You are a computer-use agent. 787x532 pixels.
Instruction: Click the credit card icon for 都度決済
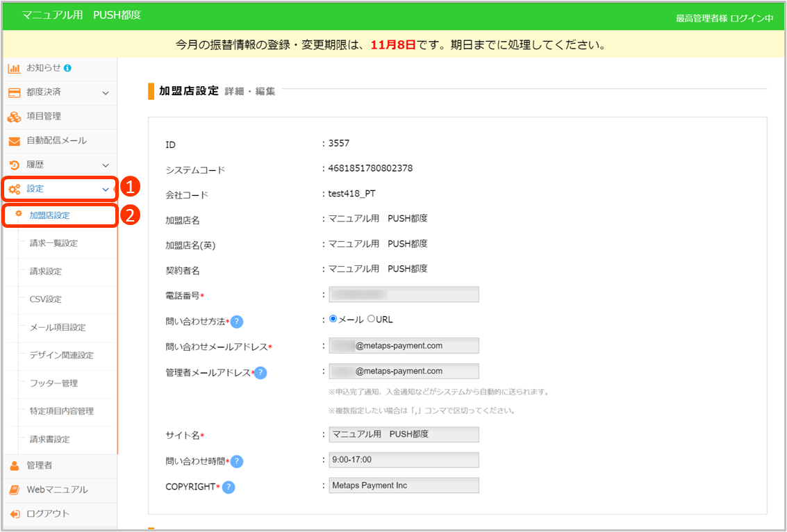14,92
